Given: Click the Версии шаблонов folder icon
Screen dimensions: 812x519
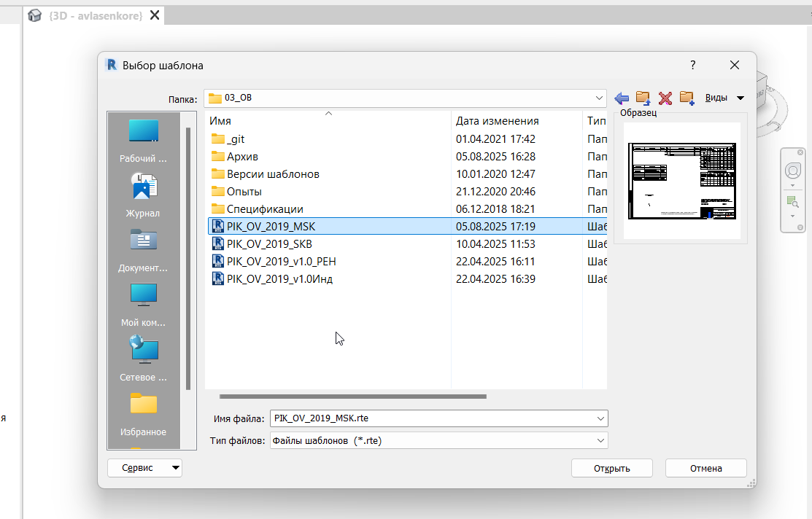Looking at the screenshot, I should [218, 174].
